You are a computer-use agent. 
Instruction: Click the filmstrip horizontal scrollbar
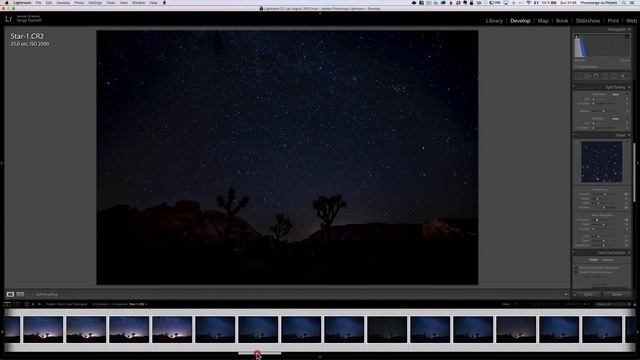pos(259,353)
